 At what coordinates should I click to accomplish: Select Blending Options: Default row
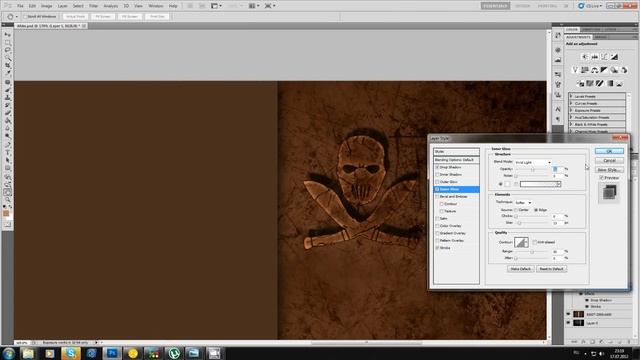(x=456, y=160)
